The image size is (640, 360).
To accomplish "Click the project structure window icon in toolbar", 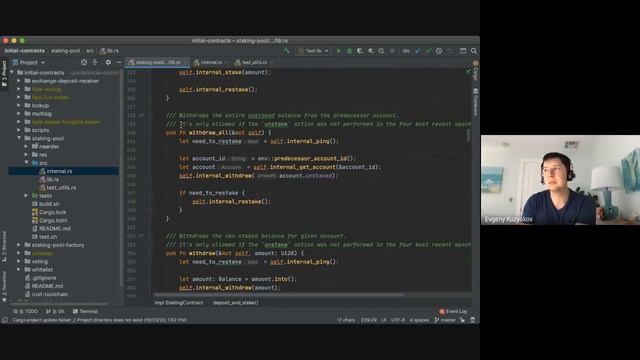I will coord(463,51).
